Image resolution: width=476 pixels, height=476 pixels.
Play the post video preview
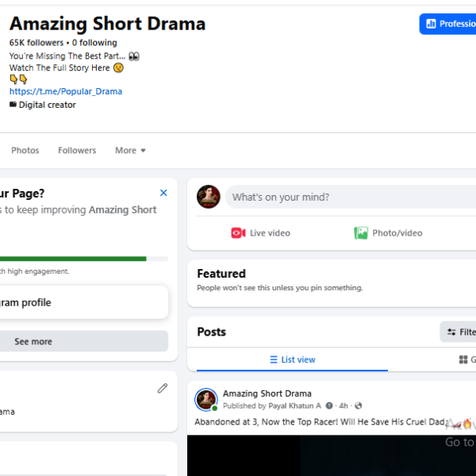(332, 455)
